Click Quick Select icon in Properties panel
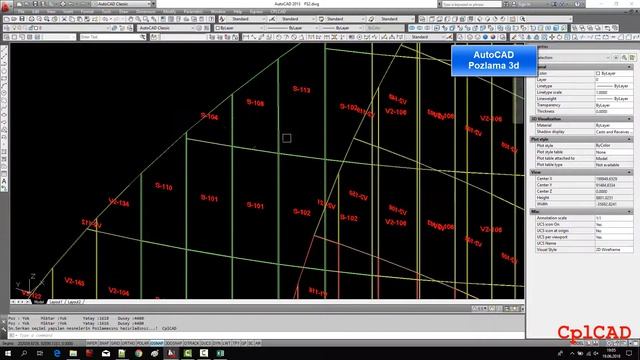Image resolution: width=640 pixels, height=360 pixels. click(x=624, y=58)
